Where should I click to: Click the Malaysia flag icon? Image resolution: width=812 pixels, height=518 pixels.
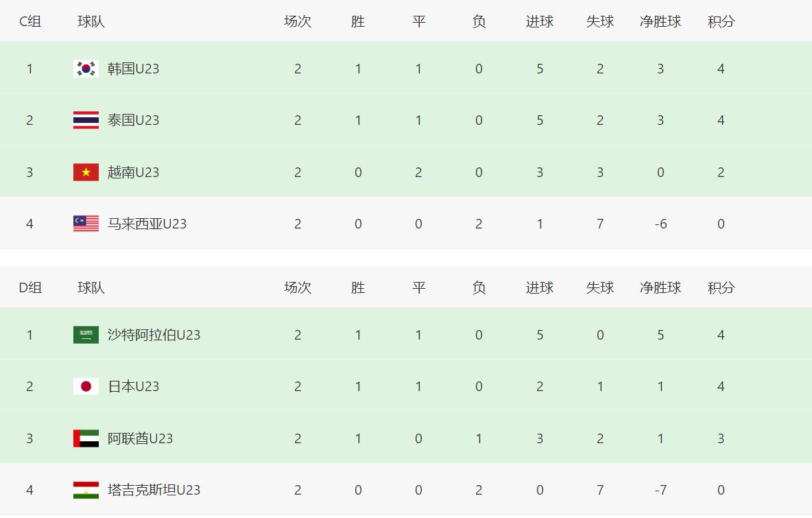click(86, 224)
